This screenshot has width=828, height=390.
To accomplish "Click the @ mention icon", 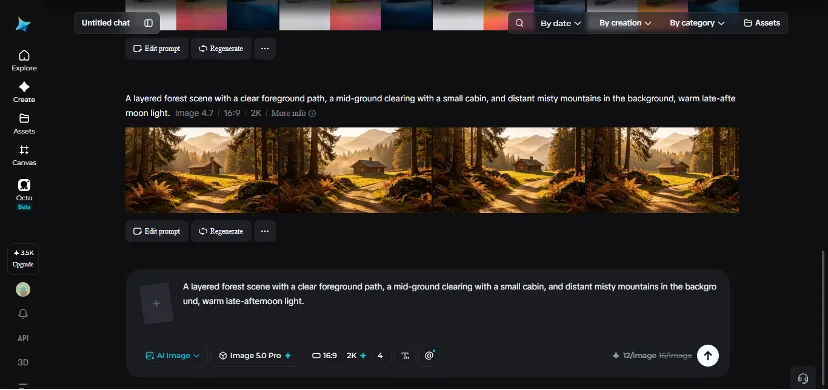I will click(x=429, y=356).
